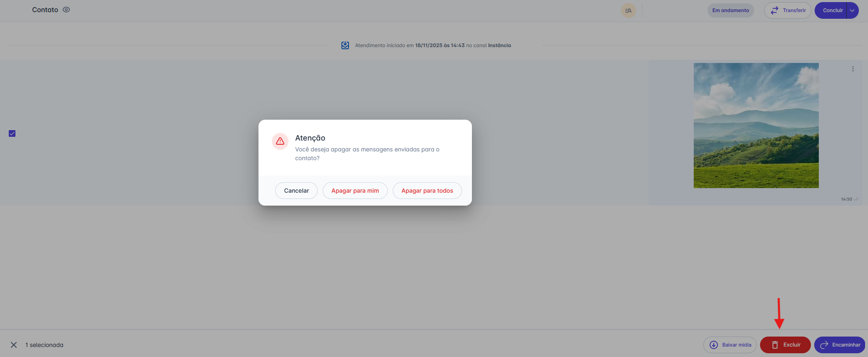Open the message search icon in header

coord(628,10)
